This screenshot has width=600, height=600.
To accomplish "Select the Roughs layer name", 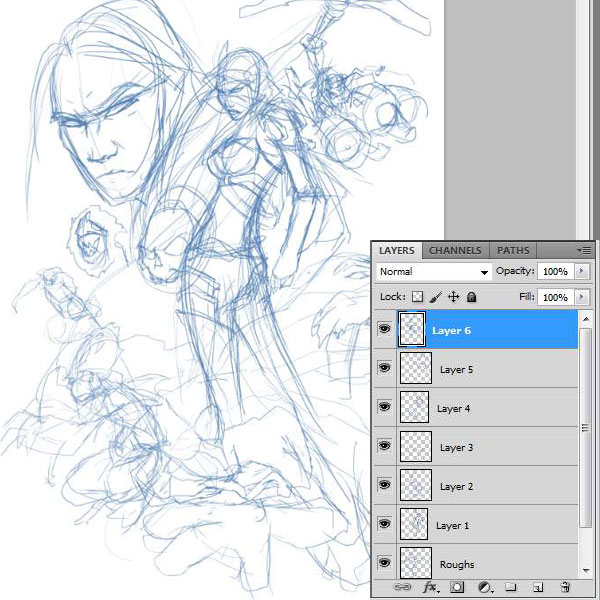I will pos(457,564).
